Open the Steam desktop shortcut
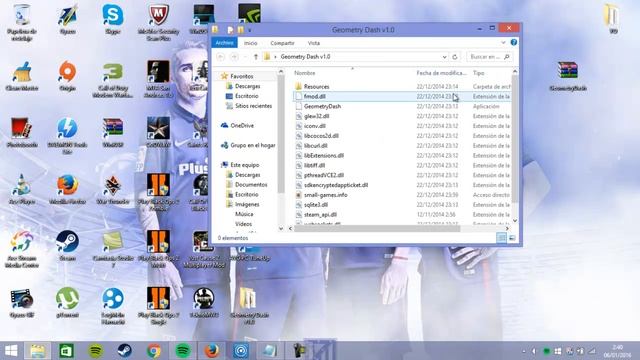Image resolution: width=640 pixels, height=360 pixels. click(x=67, y=246)
